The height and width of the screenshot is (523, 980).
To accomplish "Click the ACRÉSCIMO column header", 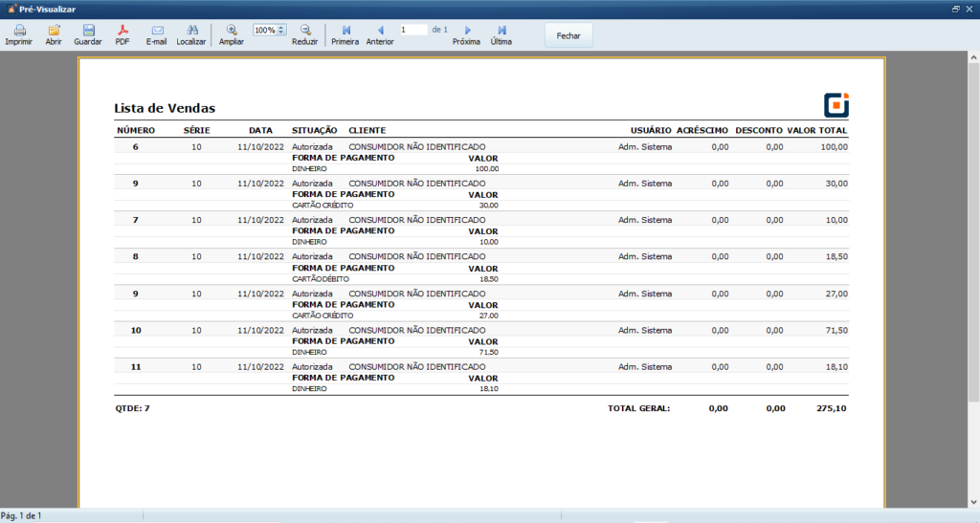I will pyautogui.click(x=702, y=130).
